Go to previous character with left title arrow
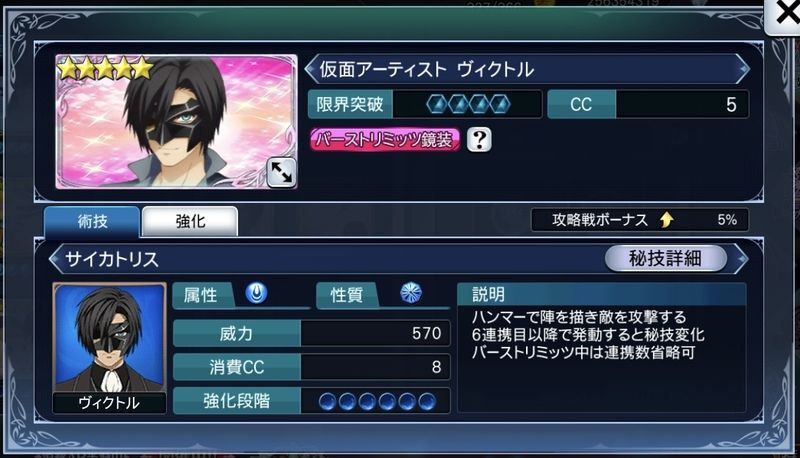The image size is (800, 458). [x=310, y=69]
